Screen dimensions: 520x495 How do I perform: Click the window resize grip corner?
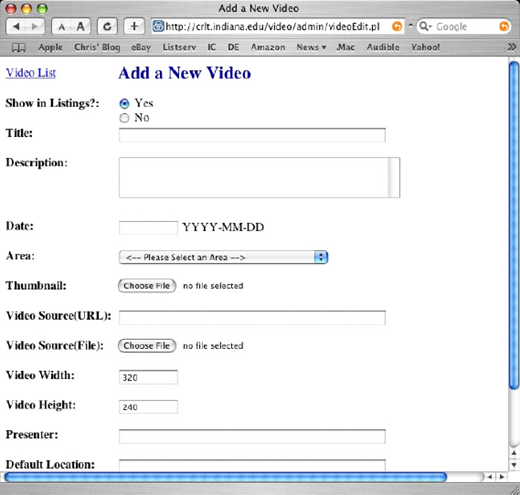coord(514,489)
